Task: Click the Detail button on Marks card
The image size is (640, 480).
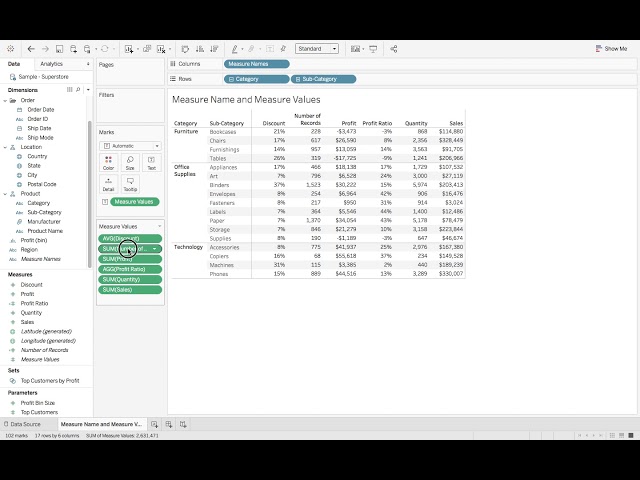Action: point(108,184)
